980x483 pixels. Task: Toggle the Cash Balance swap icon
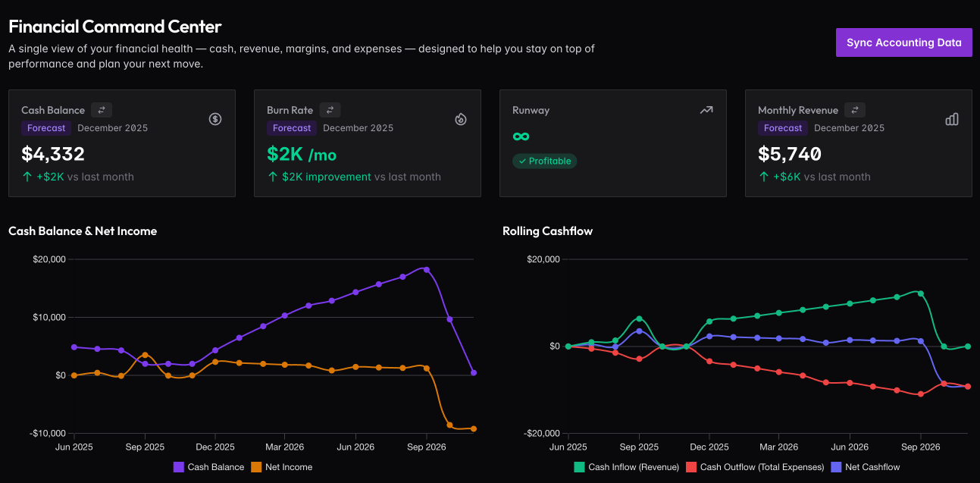point(102,110)
